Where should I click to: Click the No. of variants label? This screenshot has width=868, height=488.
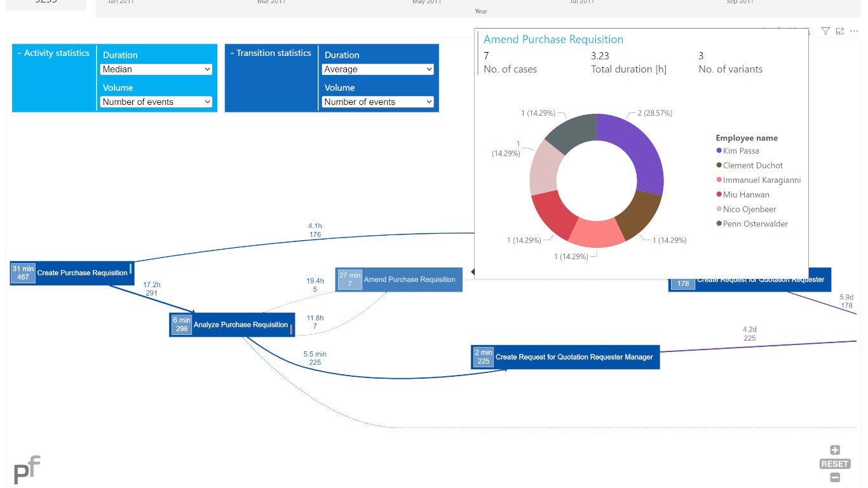[x=730, y=69]
